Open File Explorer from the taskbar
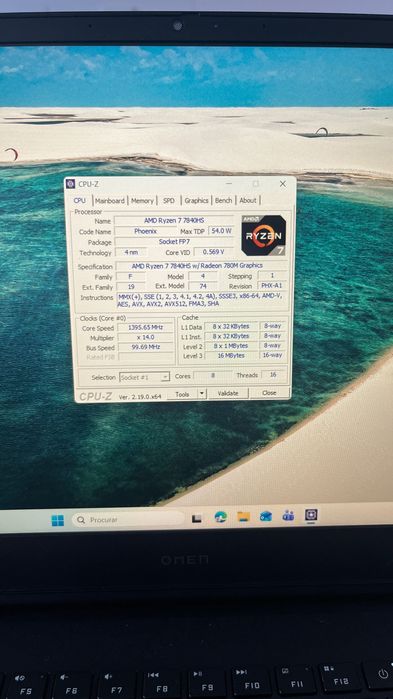Image resolution: width=393 pixels, height=699 pixels. [x=243, y=516]
